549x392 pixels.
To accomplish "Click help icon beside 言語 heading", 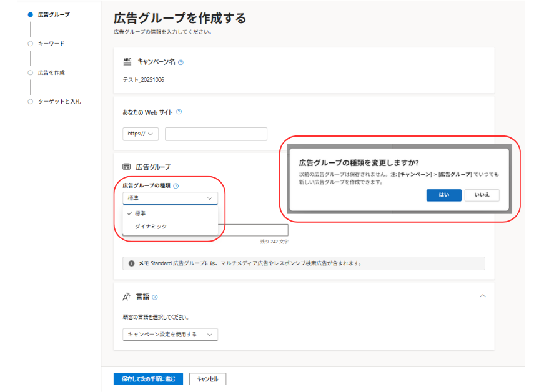I will click(x=155, y=297).
